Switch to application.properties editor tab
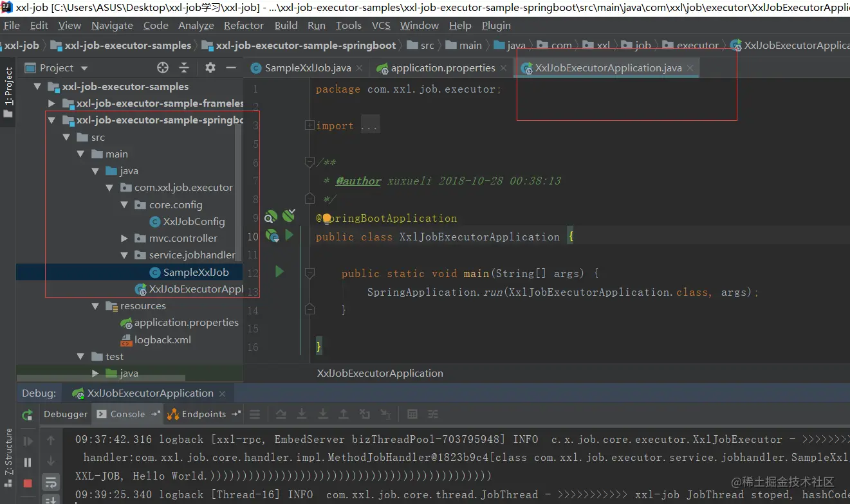The height and width of the screenshot is (504, 850). pos(443,68)
